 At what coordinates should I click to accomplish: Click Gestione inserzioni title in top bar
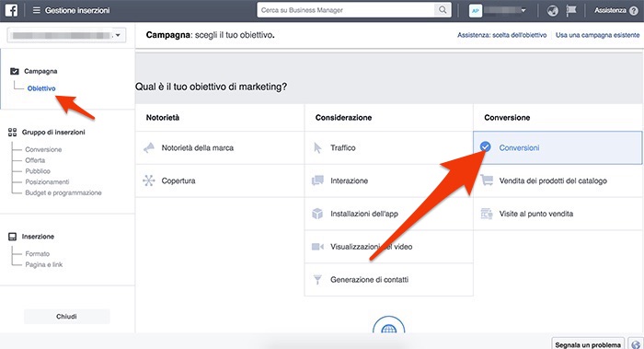pos(77,11)
